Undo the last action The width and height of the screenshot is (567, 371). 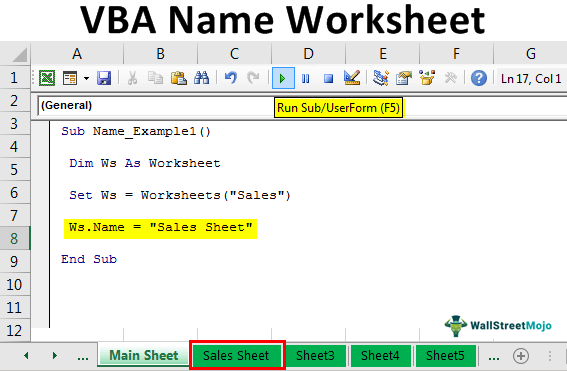(x=230, y=78)
